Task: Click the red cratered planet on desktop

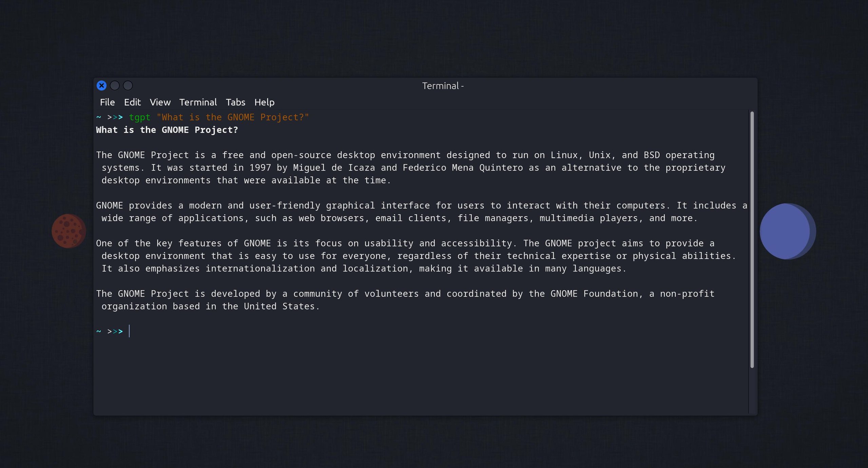Action: pos(69,231)
